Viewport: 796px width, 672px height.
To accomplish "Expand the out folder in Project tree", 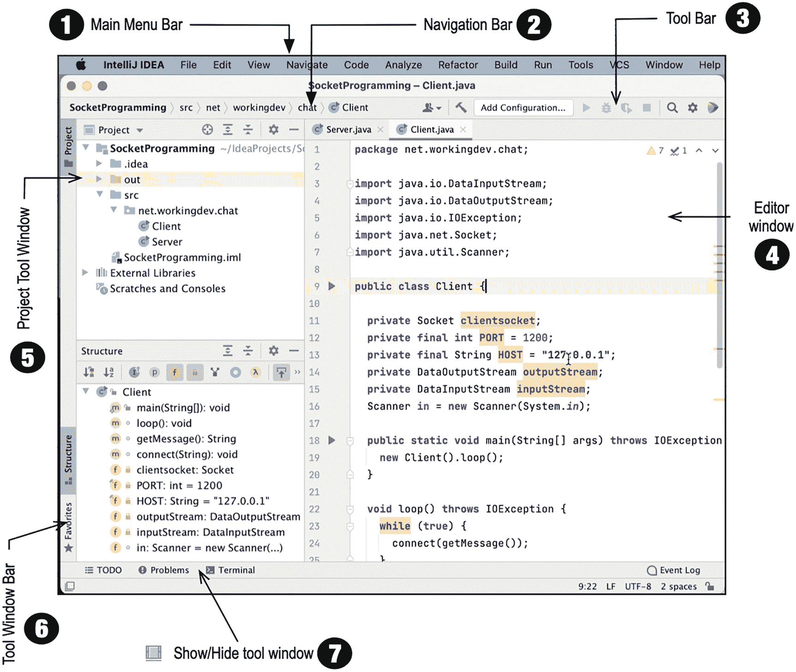I will pos(99,179).
